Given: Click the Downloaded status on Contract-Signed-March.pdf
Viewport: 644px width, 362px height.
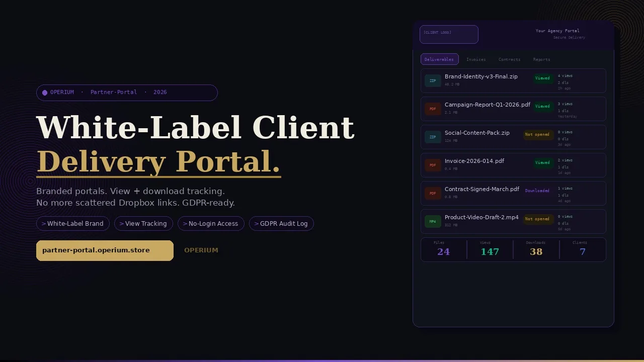Looking at the screenshot, I should pos(537,191).
